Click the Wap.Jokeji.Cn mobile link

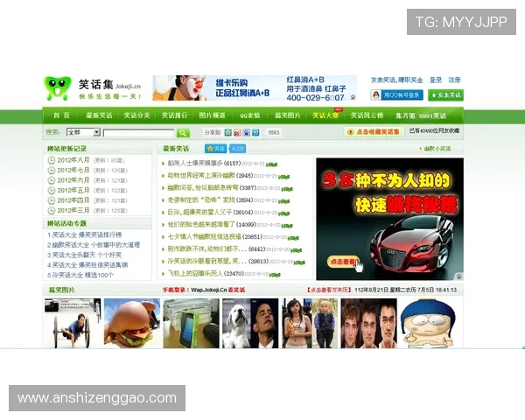pos(209,290)
